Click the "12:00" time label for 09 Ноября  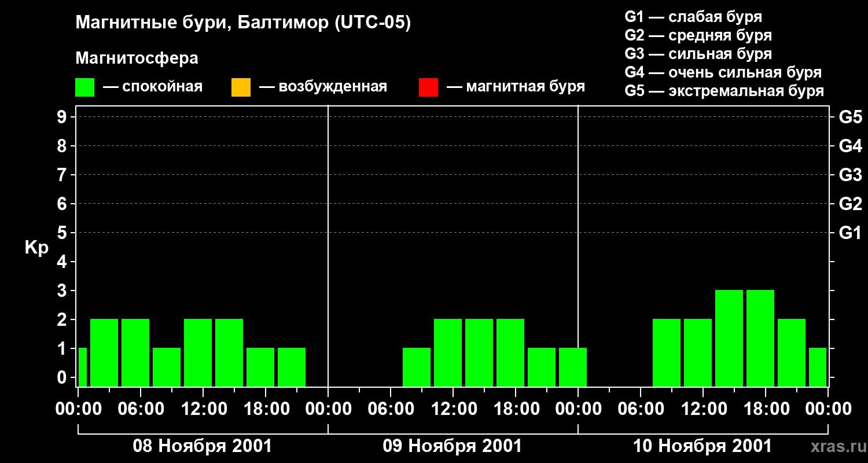[453, 409]
